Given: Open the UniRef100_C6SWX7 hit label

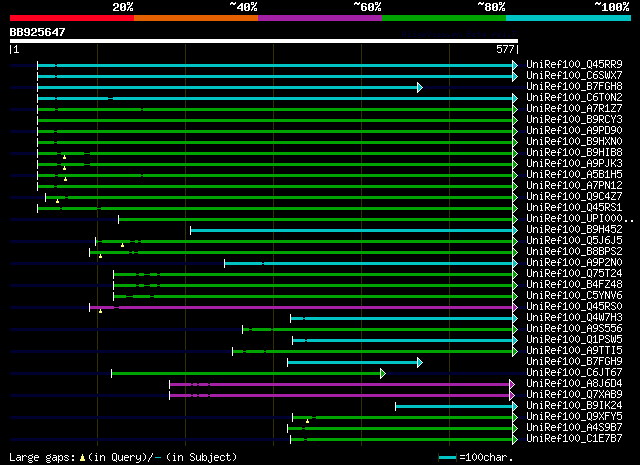Looking at the screenshot, I should [x=574, y=76].
